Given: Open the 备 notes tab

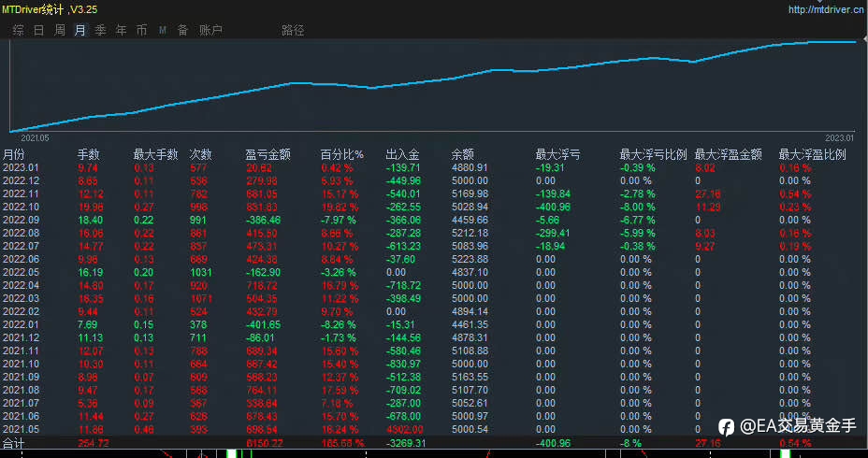Looking at the screenshot, I should 182,31.
